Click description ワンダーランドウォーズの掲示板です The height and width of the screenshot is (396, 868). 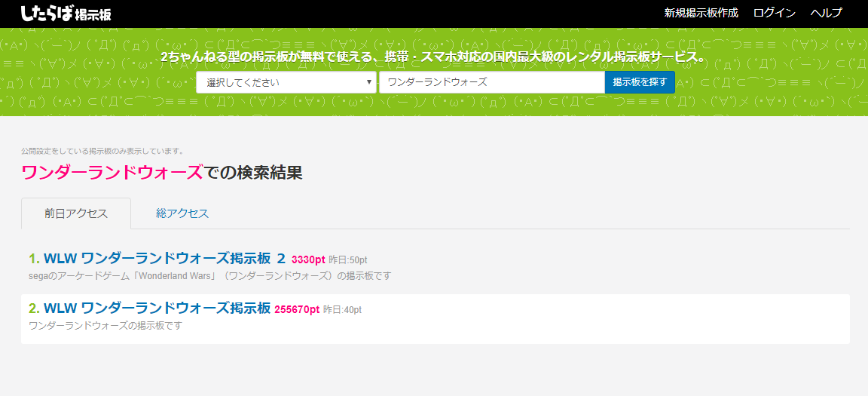105,326
